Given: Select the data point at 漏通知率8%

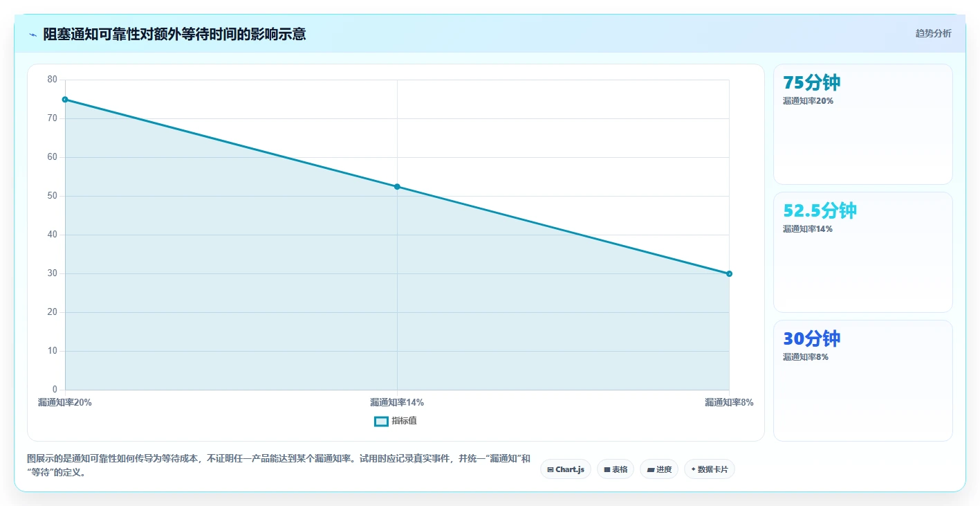Looking at the screenshot, I should (x=729, y=274).
